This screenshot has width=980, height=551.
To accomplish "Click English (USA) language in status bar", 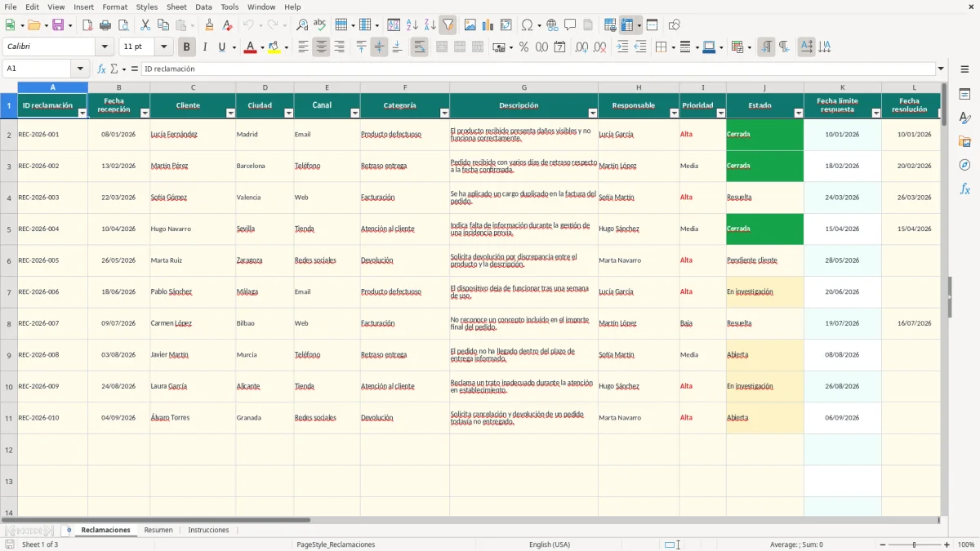I will coord(550,544).
